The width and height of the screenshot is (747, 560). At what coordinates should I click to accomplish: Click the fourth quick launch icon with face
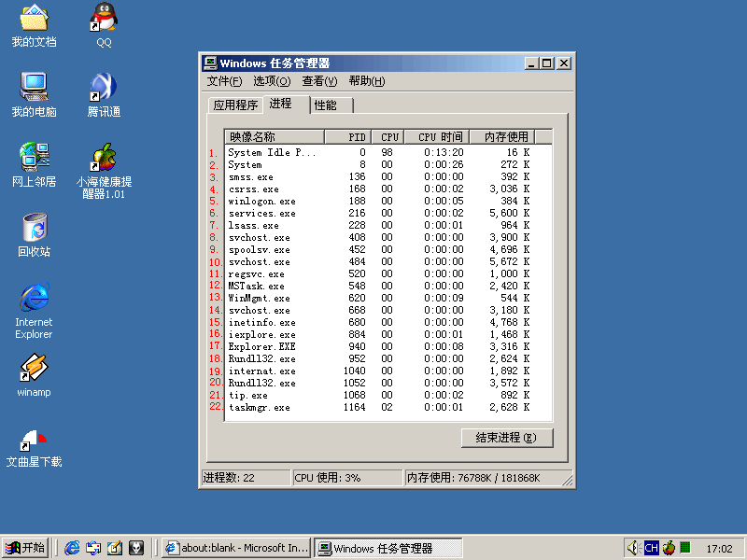(x=136, y=548)
